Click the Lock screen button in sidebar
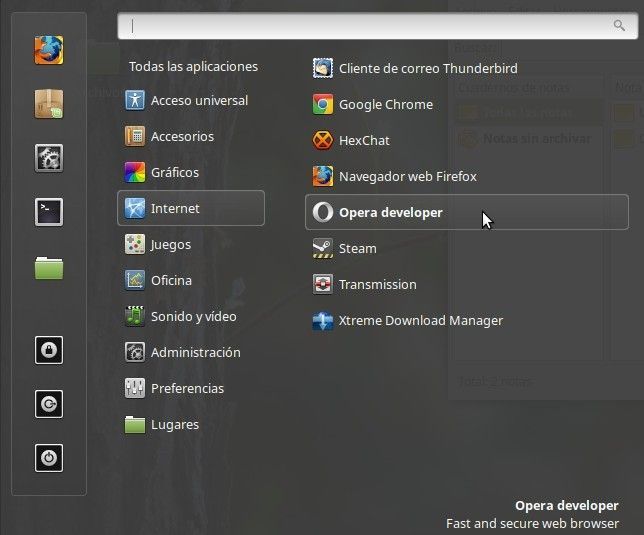 coord(49,350)
